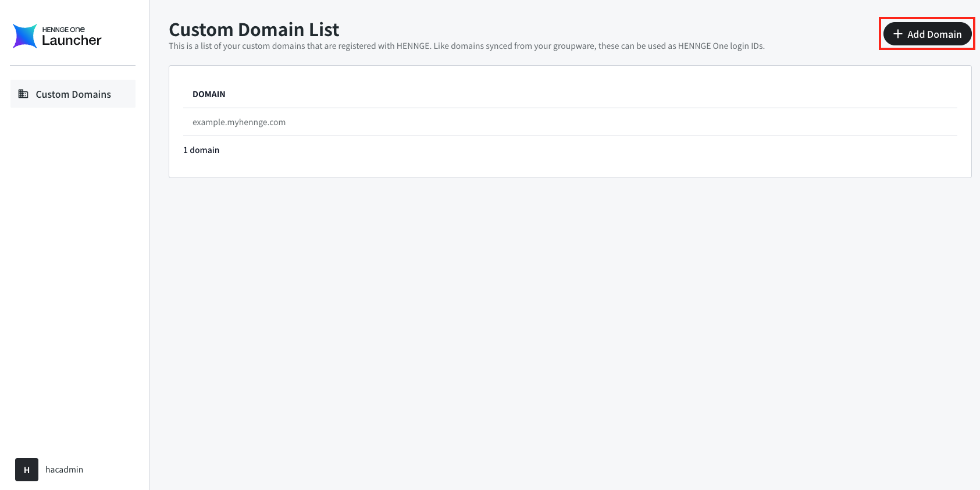Click the plus icon on Add Domain

tap(898, 34)
